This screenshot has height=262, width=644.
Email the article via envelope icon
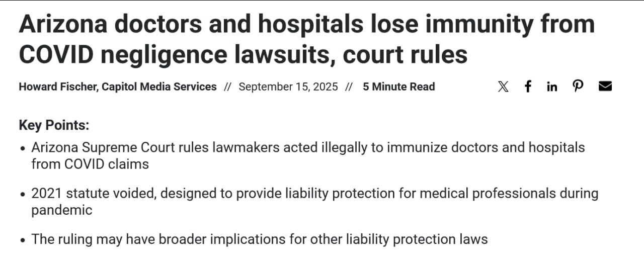pyautogui.click(x=605, y=86)
